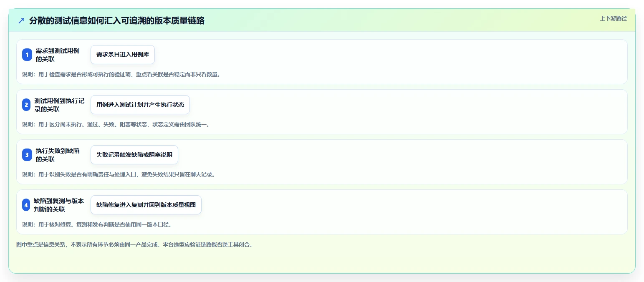This screenshot has width=644, height=282.
Task: Click the 需求条目进入用例库 chip
Action: click(123, 55)
